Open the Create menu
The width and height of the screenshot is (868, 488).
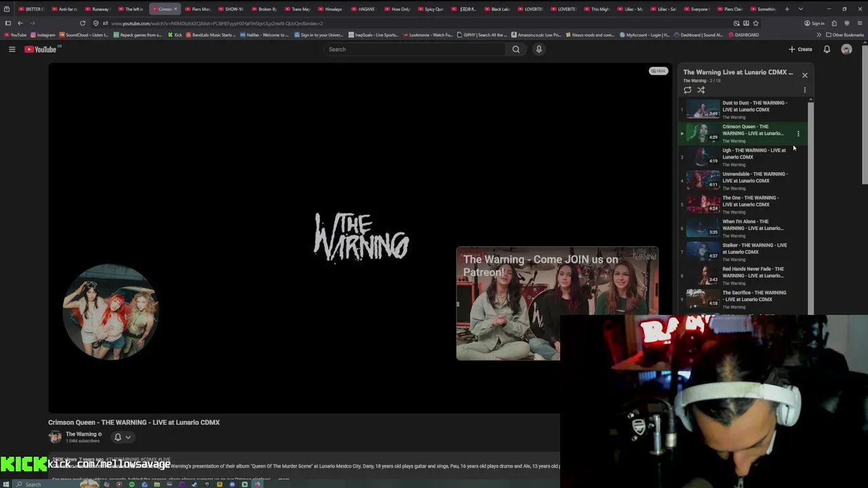800,49
